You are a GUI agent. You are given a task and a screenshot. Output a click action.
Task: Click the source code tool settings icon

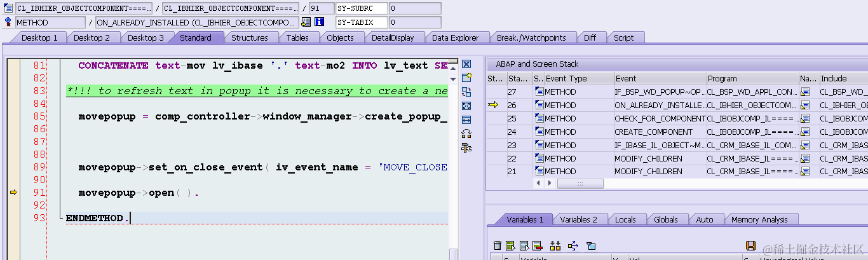coord(466,147)
